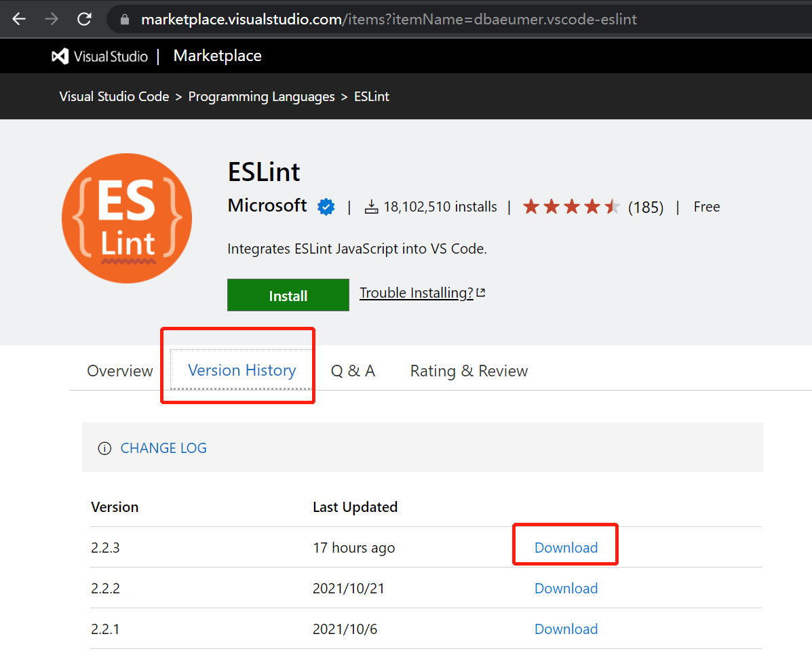This screenshot has height=653, width=812.
Task: Switch to the Version History tab
Action: (x=241, y=370)
